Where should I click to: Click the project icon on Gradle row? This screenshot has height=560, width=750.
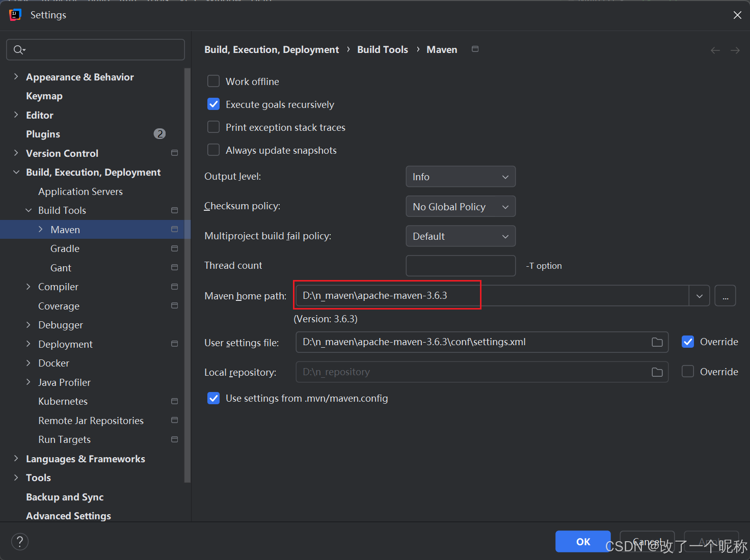(x=174, y=248)
